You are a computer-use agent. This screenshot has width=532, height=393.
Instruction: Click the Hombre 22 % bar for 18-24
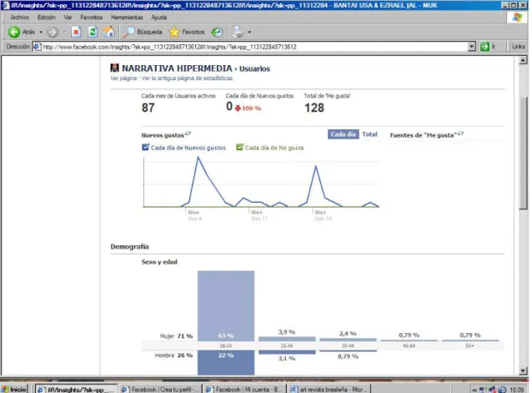point(226,362)
